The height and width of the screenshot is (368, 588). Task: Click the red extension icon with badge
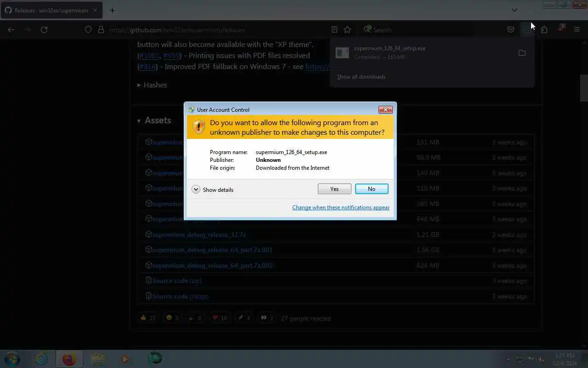[x=561, y=29]
